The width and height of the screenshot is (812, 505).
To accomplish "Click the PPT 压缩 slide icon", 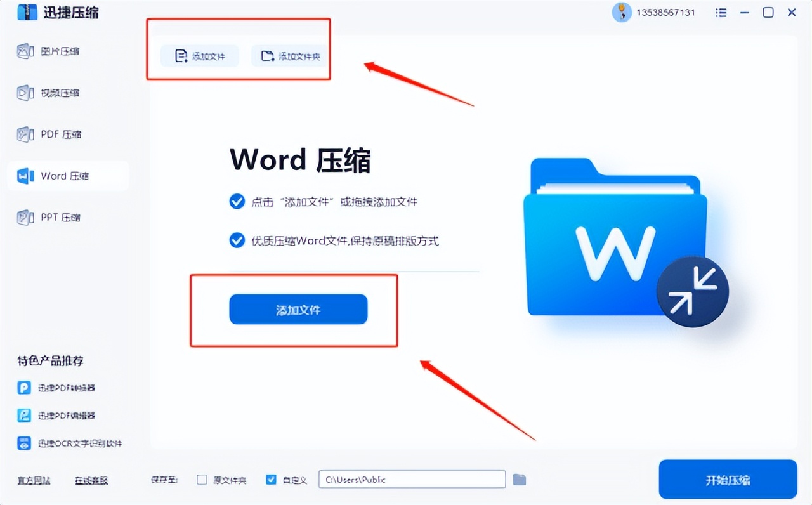I will point(25,218).
